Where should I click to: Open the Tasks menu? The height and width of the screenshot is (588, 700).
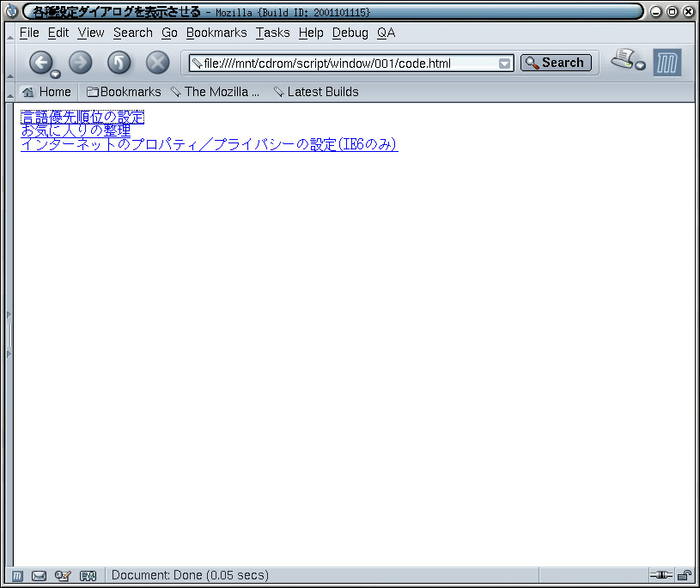coord(272,33)
